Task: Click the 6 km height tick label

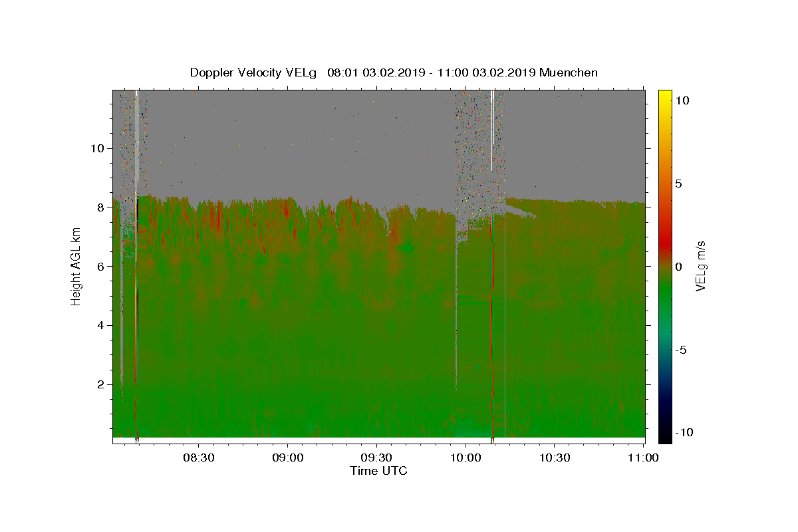Action: (x=99, y=266)
